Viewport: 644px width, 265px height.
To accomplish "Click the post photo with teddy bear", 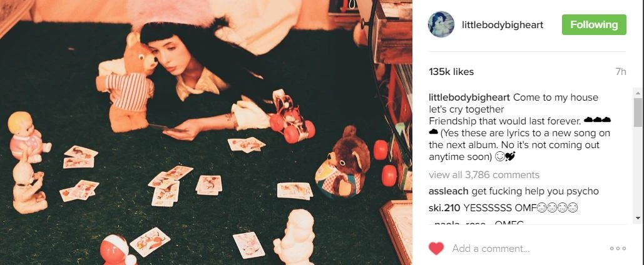I will [206, 132].
